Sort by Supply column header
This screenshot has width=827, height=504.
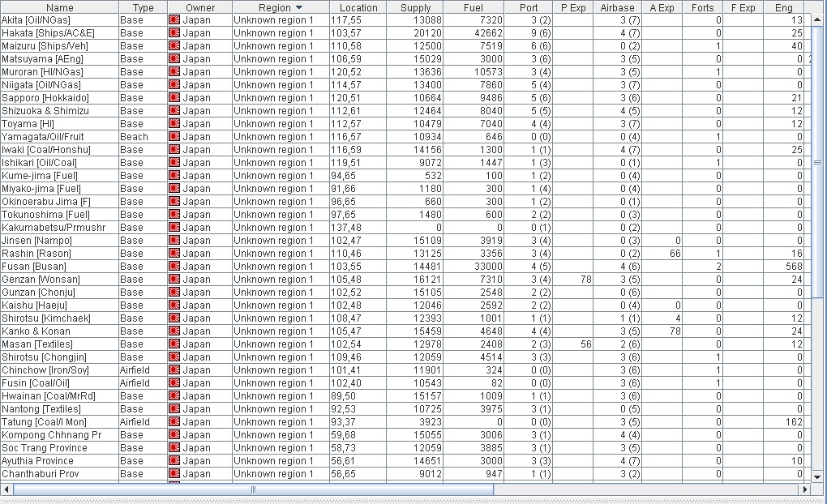coord(415,7)
